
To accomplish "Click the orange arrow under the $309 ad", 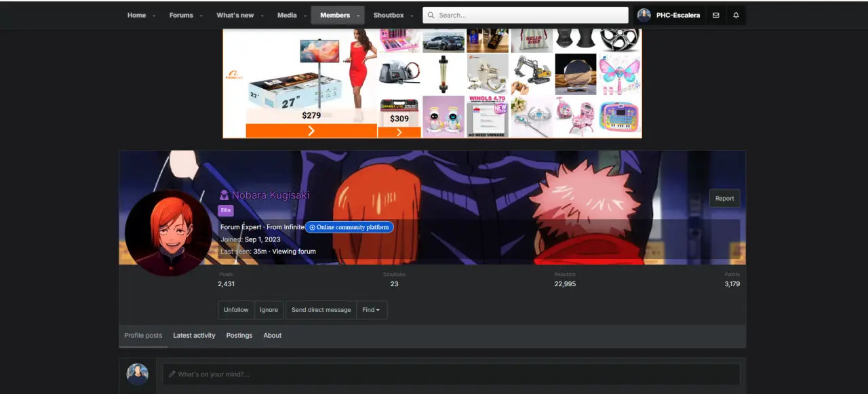I will [399, 132].
